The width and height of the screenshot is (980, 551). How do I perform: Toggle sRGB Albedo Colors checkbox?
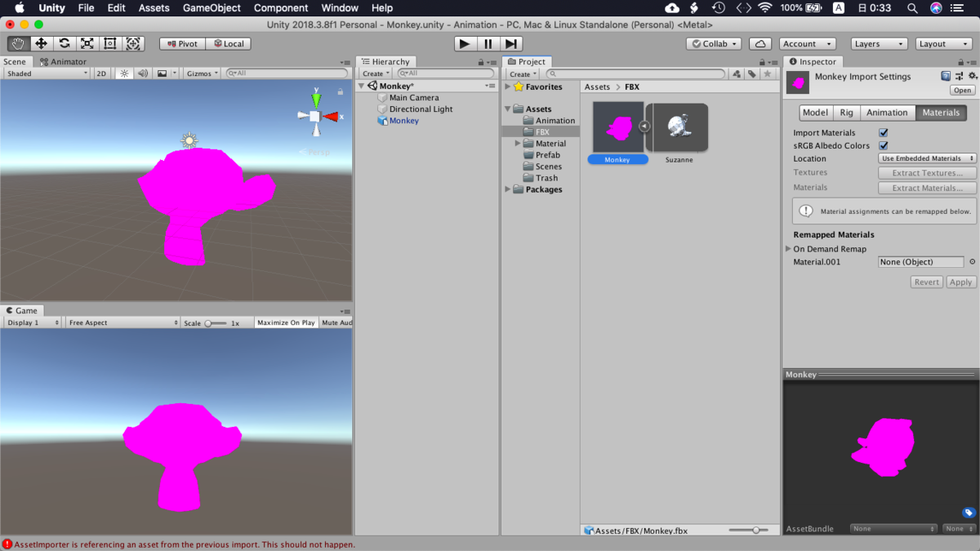[x=884, y=145]
